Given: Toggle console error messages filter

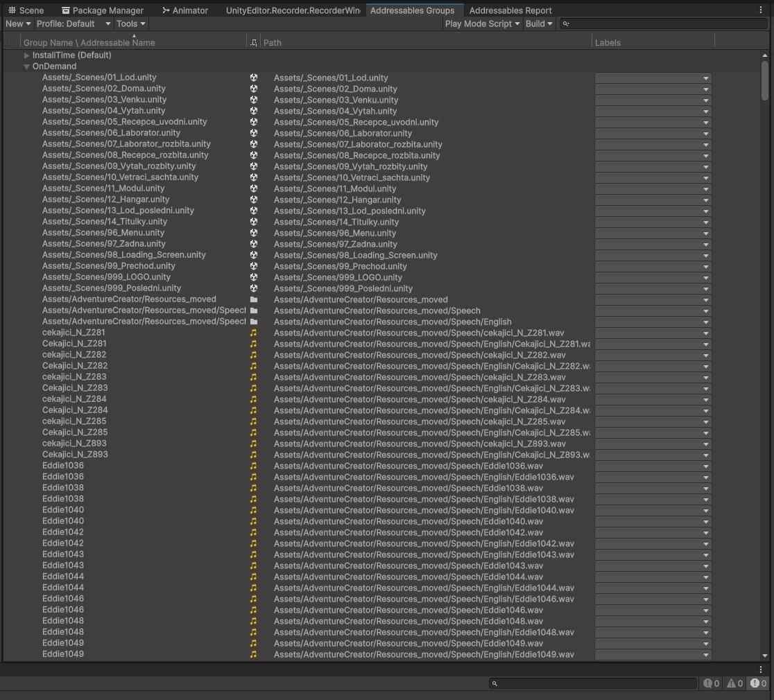Looking at the screenshot, I should [x=758, y=683].
